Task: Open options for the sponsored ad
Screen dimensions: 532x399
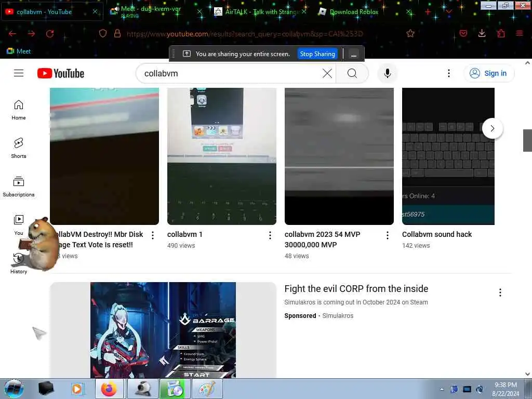Action: pos(500,292)
